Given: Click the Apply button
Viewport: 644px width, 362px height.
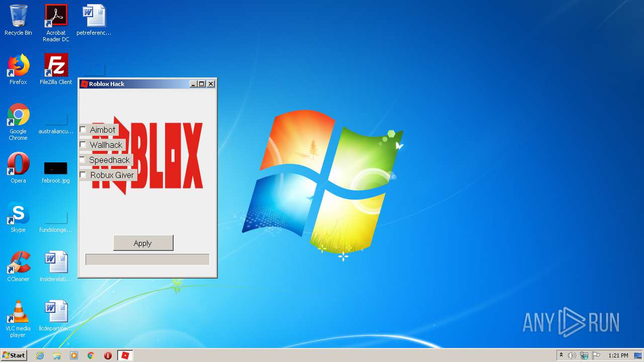Looking at the screenshot, I should (x=143, y=243).
